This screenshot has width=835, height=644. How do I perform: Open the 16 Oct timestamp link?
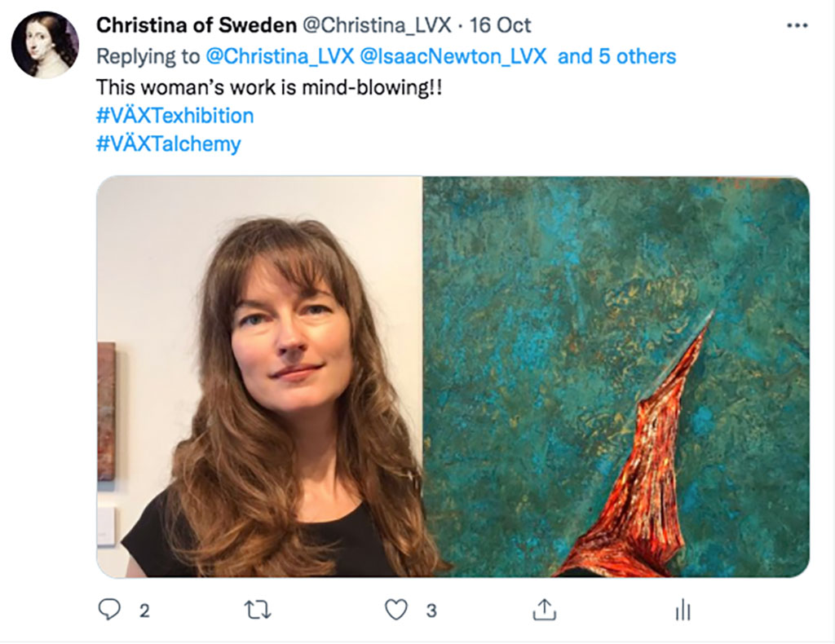coord(500,25)
